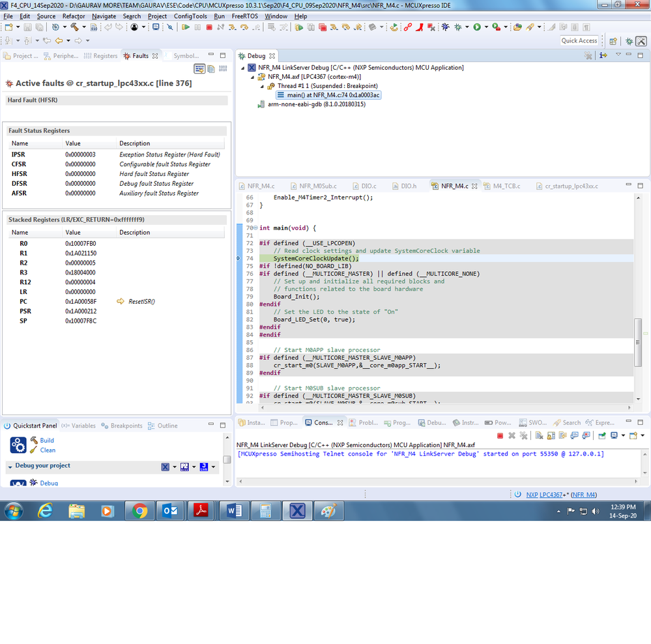Viewport: 651px width, 644px height.
Task: Open the Debug view menu triangle
Action: click(618, 55)
